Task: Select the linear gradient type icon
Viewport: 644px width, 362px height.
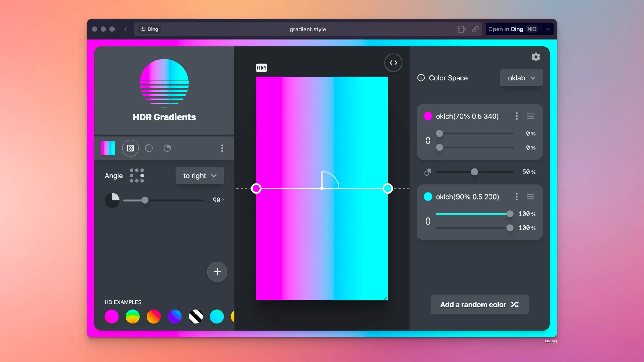Action: [x=130, y=148]
